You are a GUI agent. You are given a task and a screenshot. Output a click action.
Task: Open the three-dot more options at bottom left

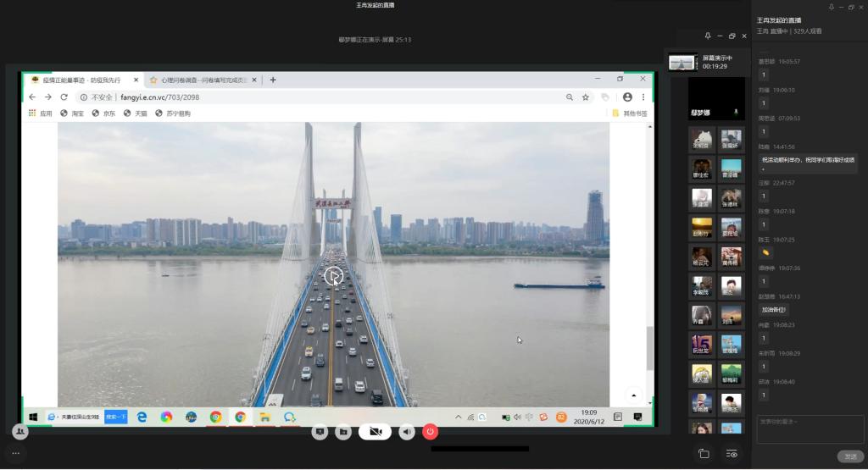click(15, 453)
